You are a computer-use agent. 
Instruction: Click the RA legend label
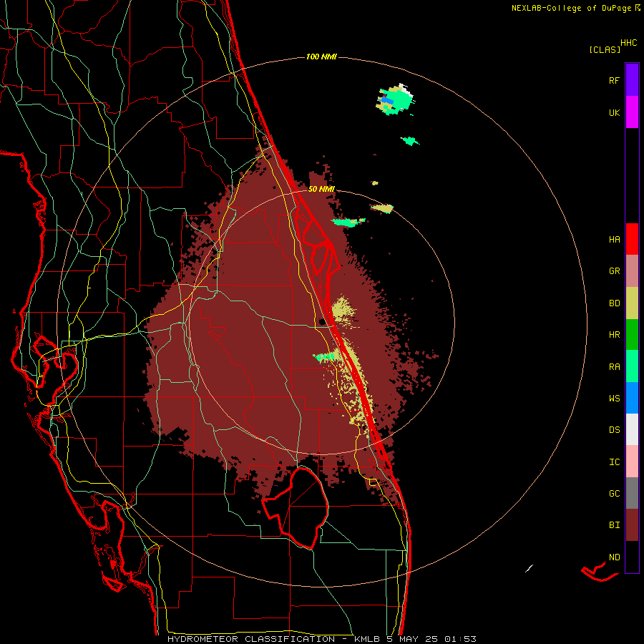pos(614,366)
